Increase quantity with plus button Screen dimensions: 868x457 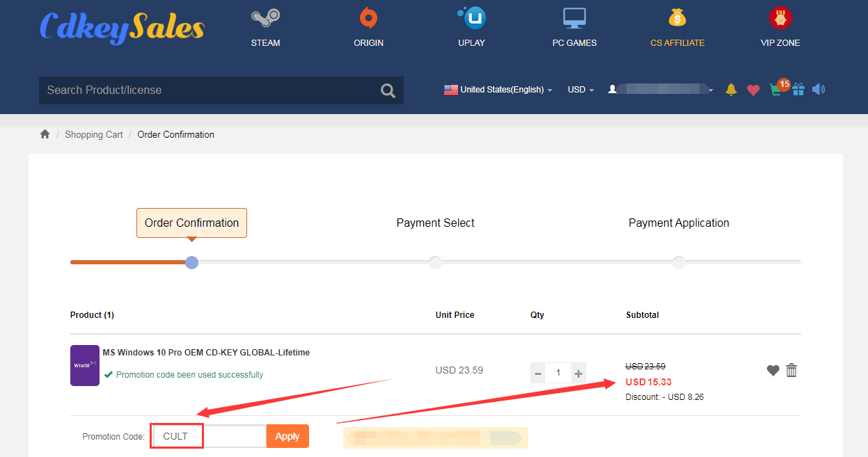click(x=578, y=374)
